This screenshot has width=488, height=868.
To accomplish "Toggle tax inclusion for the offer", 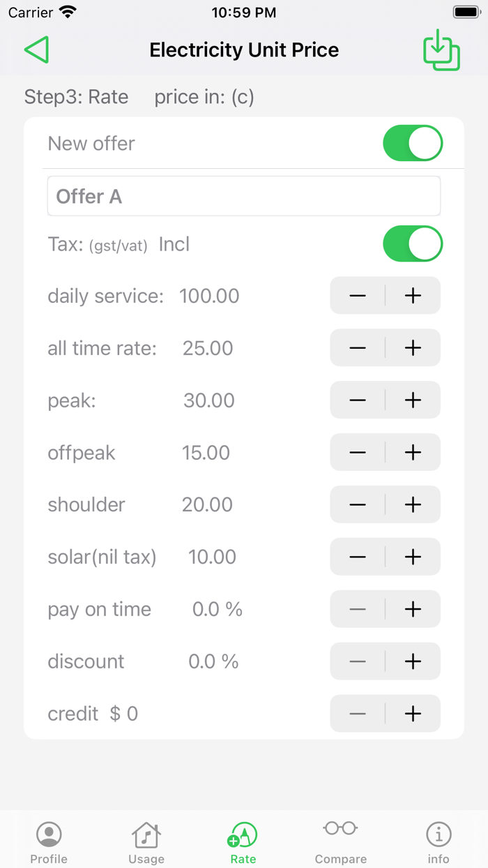I will point(413,244).
